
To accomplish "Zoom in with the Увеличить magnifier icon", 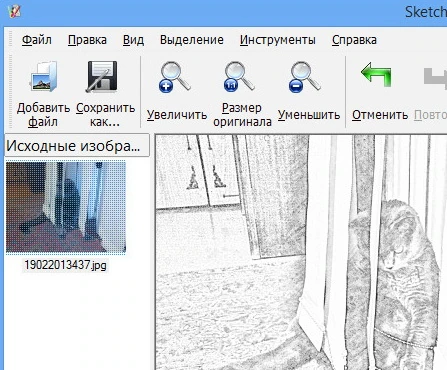I will coord(175,77).
